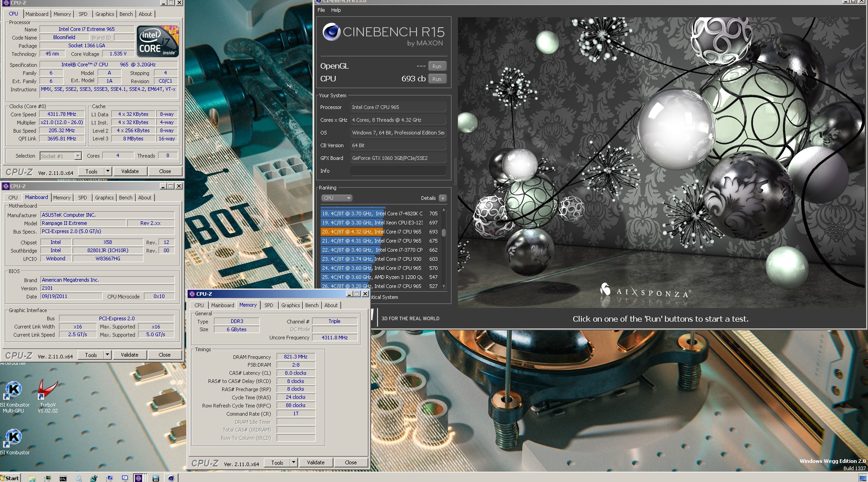Click DRAM Frequency value 821.3 MHz
Screen dimensions: 868x482
pos(296,357)
